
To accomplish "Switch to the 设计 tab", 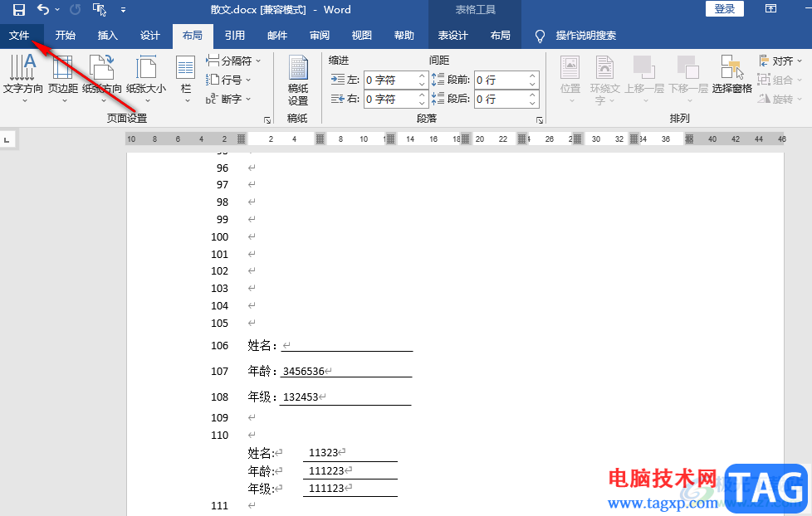I will [x=149, y=35].
